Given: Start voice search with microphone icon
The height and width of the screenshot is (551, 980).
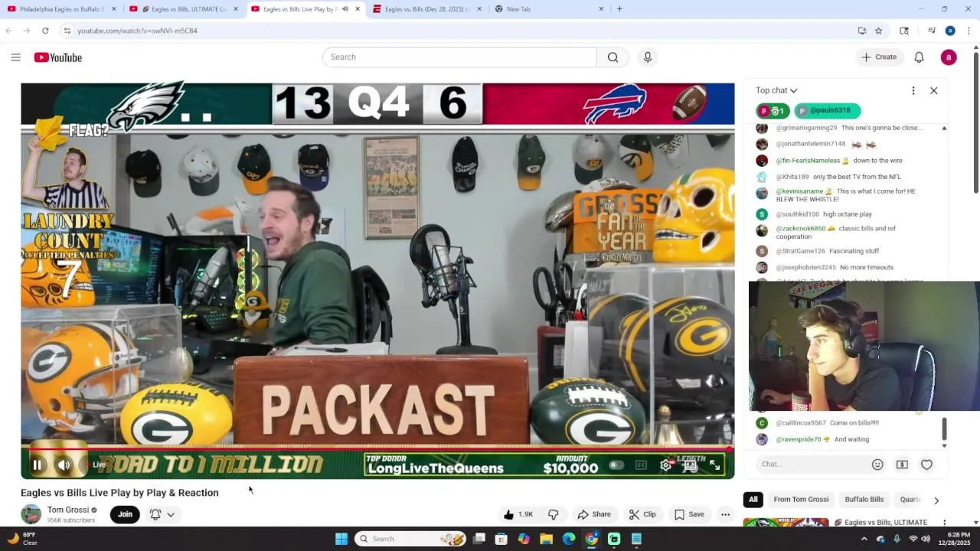Looking at the screenshot, I should point(648,57).
